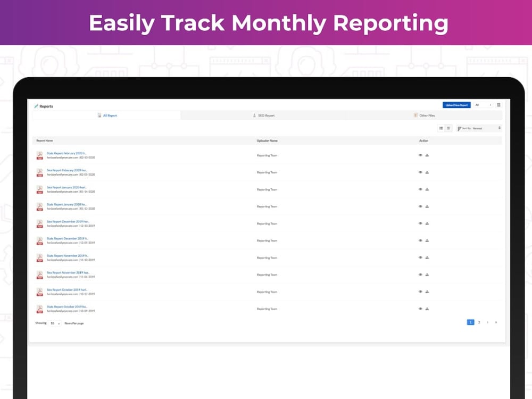This screenshot has height=399, width=532.
Task: Open the calendar date filter icon
Action: click(x=498, y=105)
